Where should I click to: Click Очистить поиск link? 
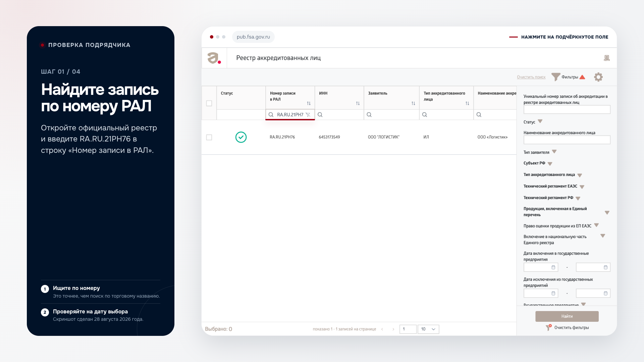click(531, 77)
